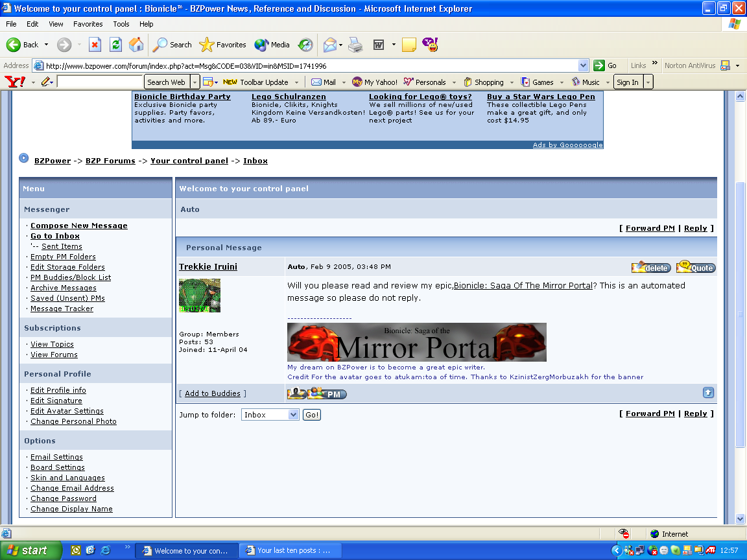Open the Favorites menu
747x560 pixels.
(x=88, y=24)
